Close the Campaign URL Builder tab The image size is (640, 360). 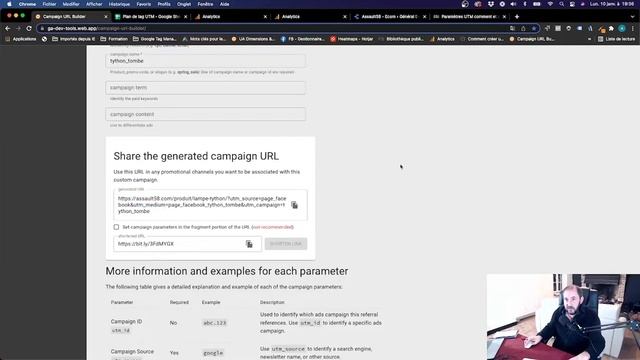pyautogui.click(x=106, y=17)
